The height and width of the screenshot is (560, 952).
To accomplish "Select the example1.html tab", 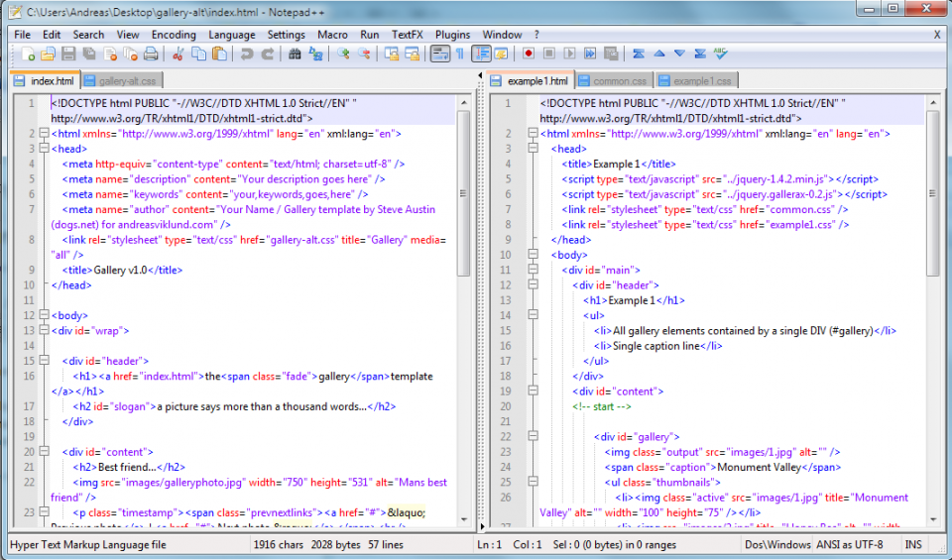I will click(x=531, y=80).
